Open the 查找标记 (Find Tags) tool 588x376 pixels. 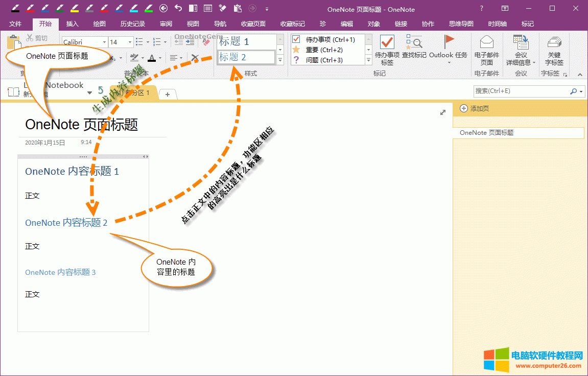(x=414, y=42)
